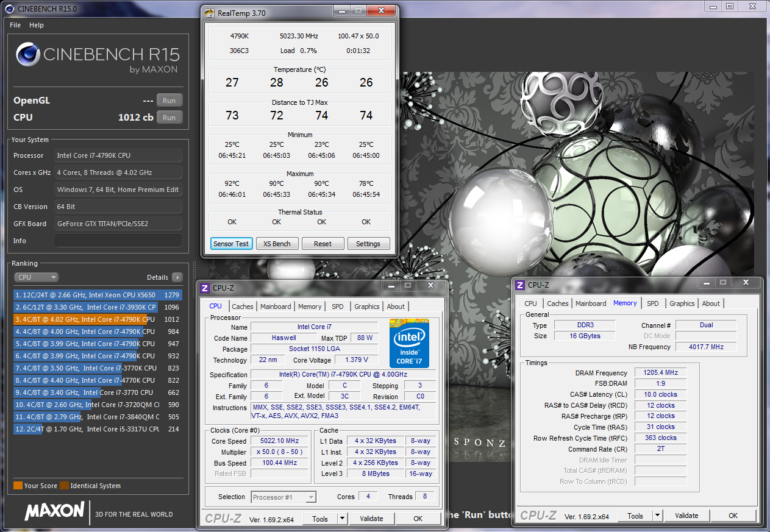Select ranking row Core i5-3317U
Screen dimensions: 770x532
coord(98,429)
